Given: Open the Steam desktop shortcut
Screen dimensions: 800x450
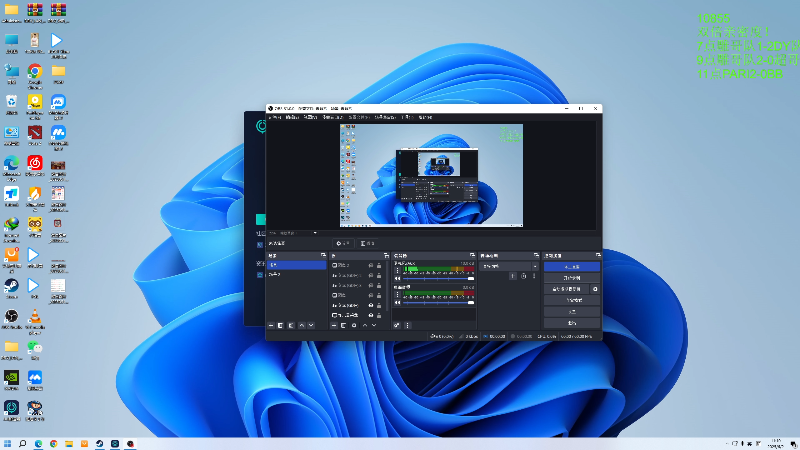Looking at the screenshot, I should point(11,288).
